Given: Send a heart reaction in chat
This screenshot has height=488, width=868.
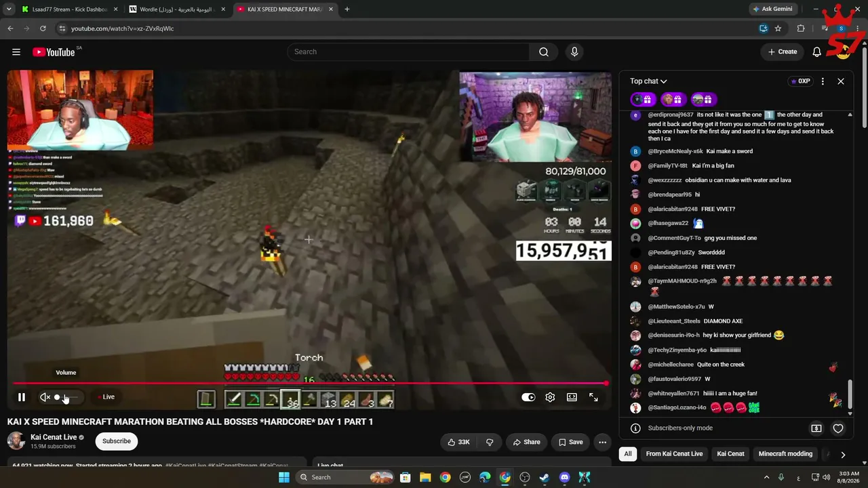Looking at the screenshot, I should coord(838,428).
